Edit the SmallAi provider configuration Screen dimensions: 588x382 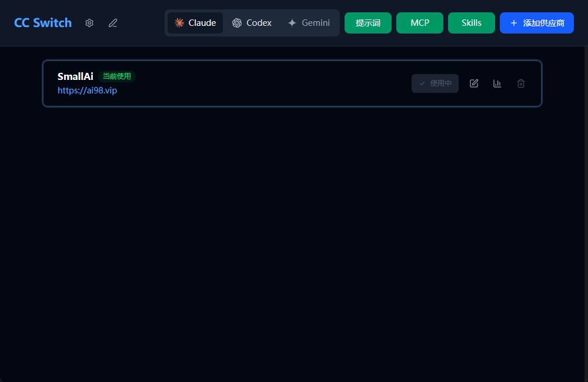click(474, 83)
